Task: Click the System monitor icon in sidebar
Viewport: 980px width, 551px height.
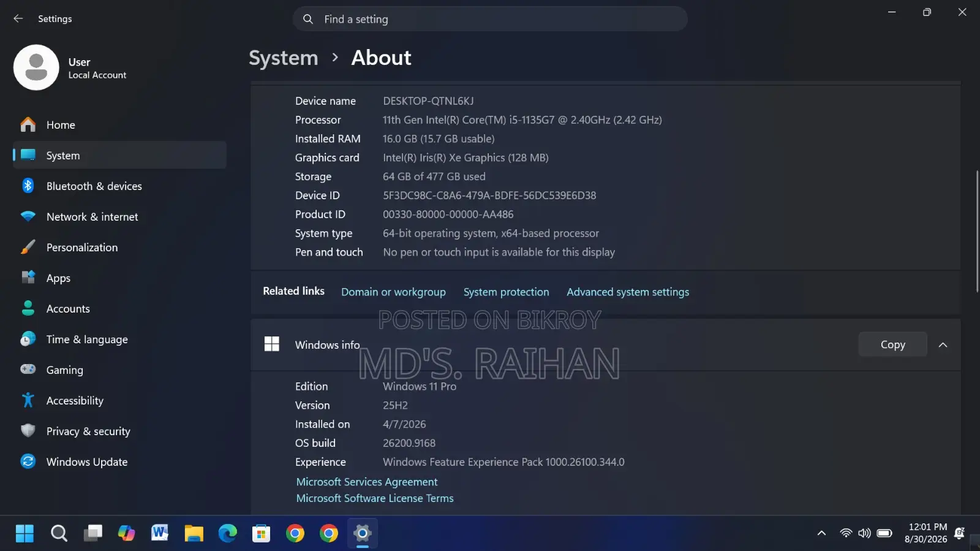Action: click(x=28, y=155)
